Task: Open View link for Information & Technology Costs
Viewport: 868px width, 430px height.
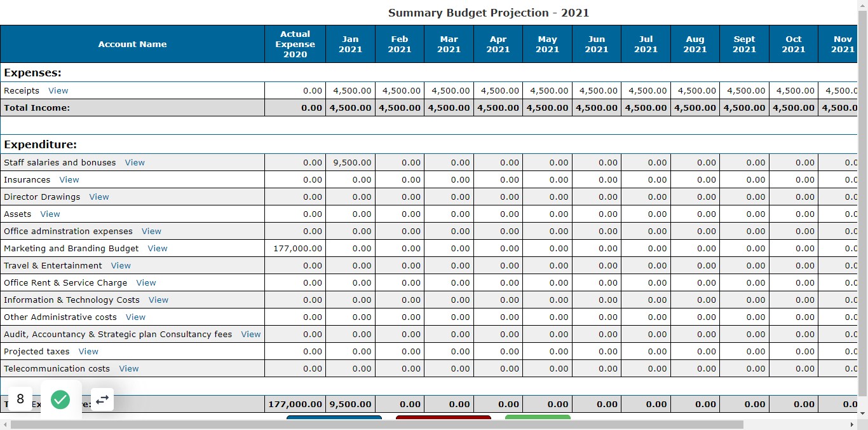Action: [159, 300]
